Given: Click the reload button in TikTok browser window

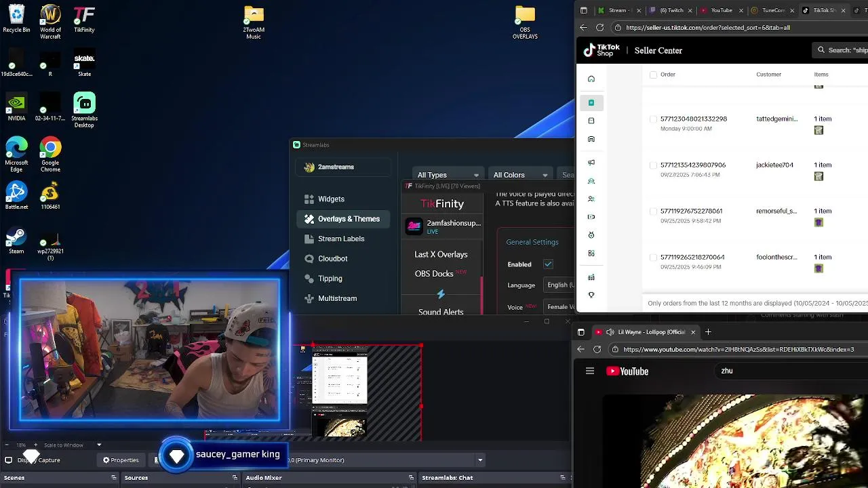Looking at the screenshot, I should click(599, 28).
